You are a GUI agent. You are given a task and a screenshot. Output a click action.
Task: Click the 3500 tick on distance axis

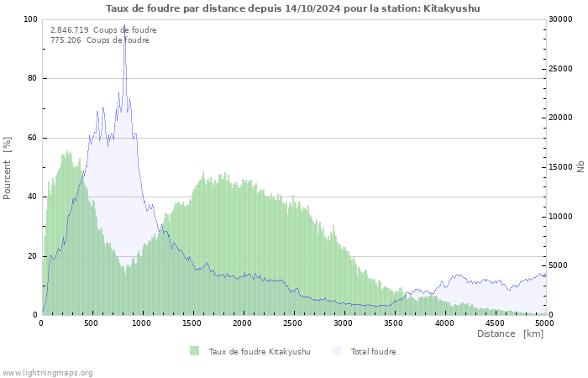tap(394, 323)
